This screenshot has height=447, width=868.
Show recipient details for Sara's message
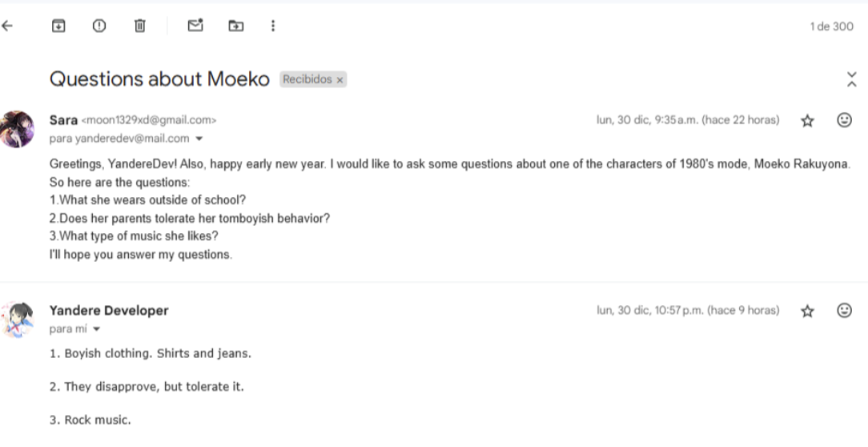pos(199,139)
